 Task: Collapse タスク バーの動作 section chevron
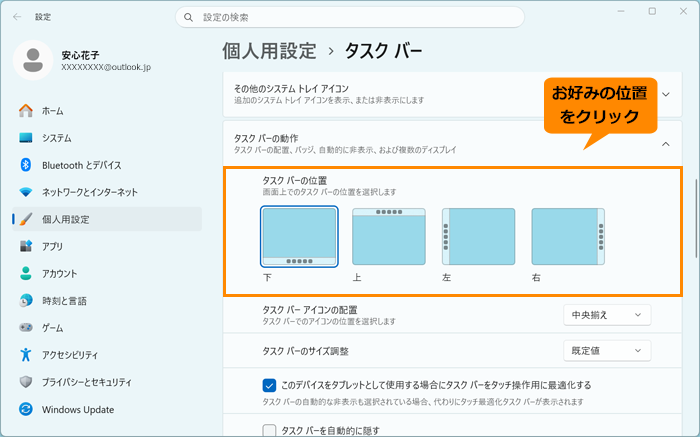(x=666, y=144)
